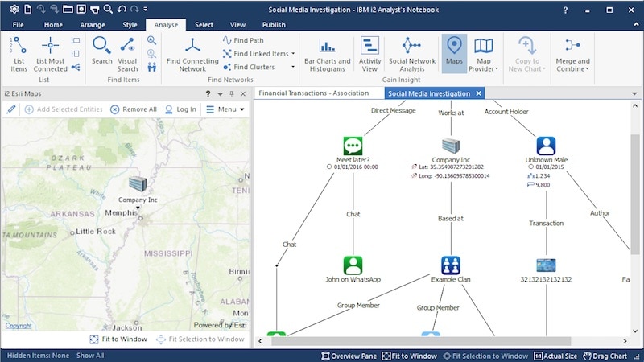Click the print icon in title bar
This screenshot has width=644, height=362.
[94, 9]
